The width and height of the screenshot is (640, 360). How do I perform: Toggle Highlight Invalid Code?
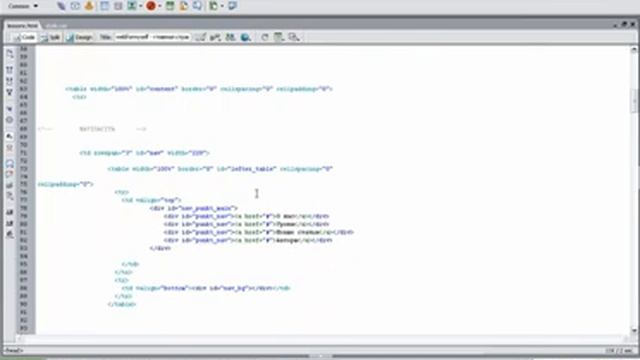[x=10, y=147]
